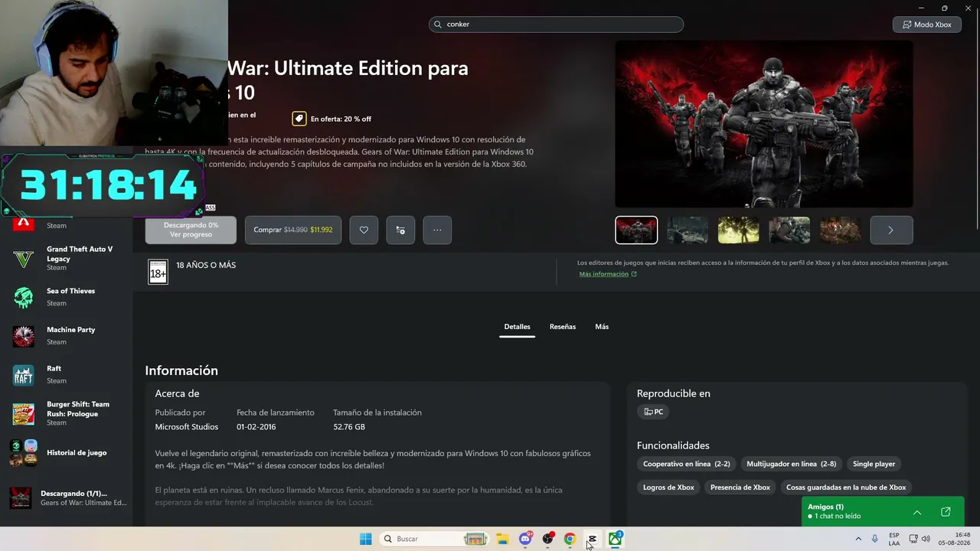
Task: Click the microphone icon in the system tray
Action: pos(875,539)
